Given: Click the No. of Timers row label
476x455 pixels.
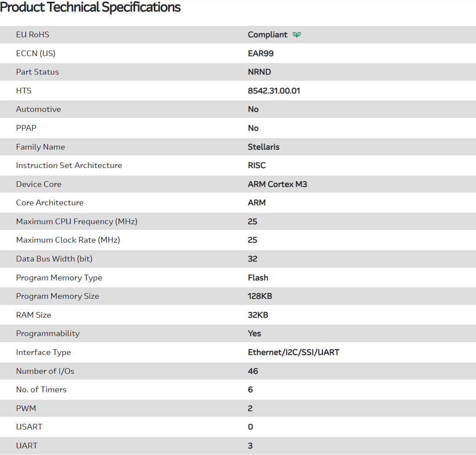Looking at the screenshot, I should 41,390.
